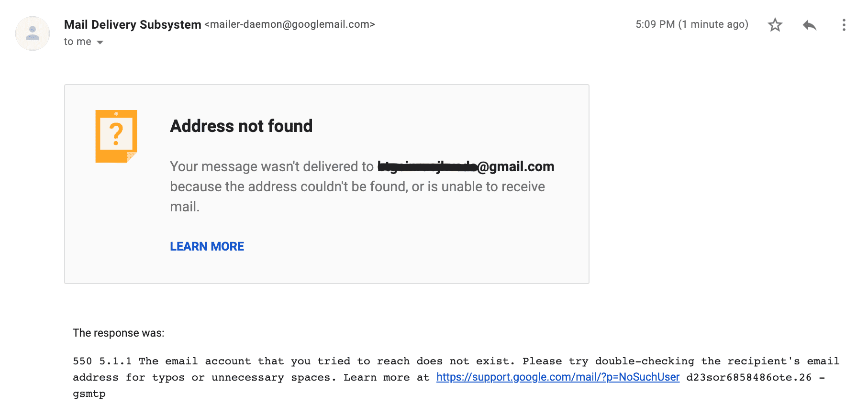868x416 pixels.
Task: Click the redacted @gmail.com recipient address
Action: pyautogui.click(x=466, y=166)
